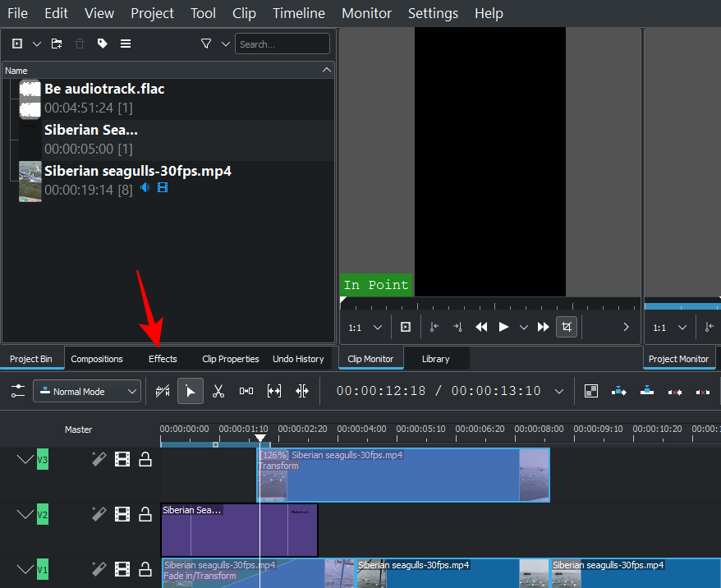Switch to the Clip Properties tab
721x588 pixels.
tap(231, 359)
